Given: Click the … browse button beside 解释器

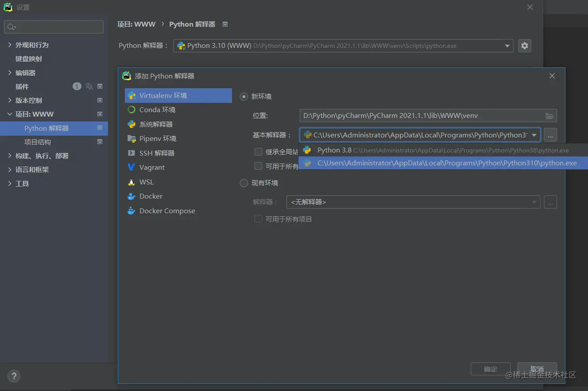Looking at the screenshot, I should coord(550,202).
